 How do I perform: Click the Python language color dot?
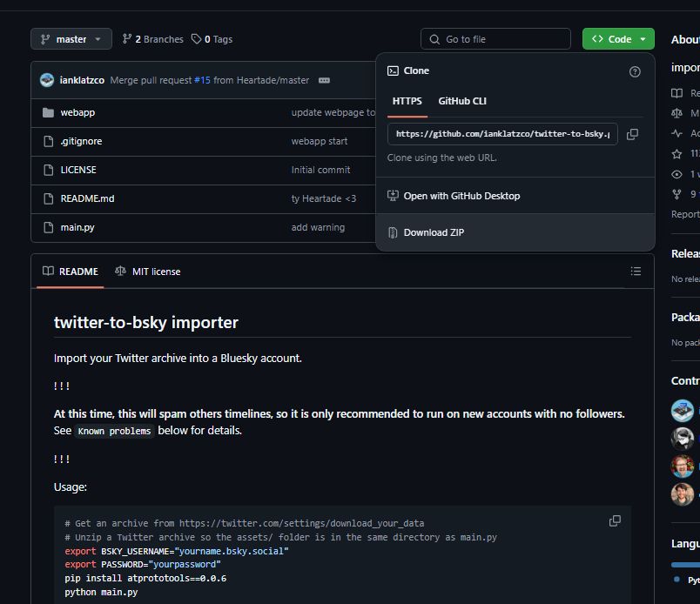(x=676, y=580)
